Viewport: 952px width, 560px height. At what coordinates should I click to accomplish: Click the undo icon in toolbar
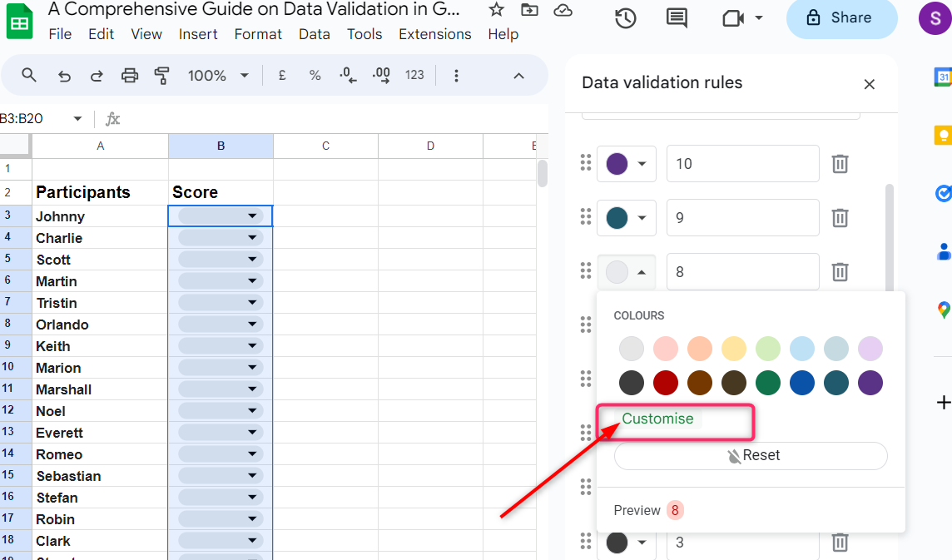pos(64,76)
